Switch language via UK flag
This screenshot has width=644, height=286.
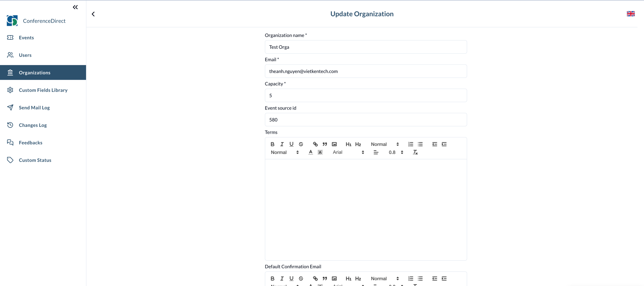tap(631, 14)
